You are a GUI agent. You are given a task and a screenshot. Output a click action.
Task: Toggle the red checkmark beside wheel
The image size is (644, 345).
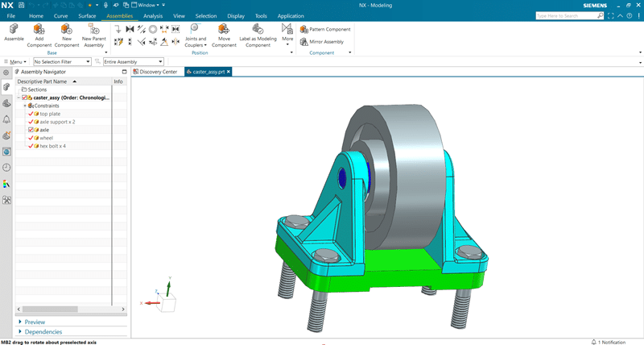(x=31, y=138)
